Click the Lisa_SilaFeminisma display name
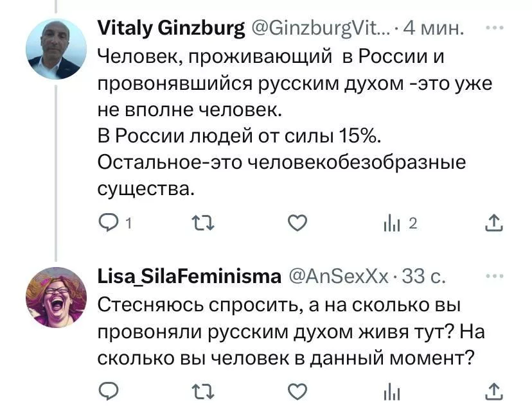Image resolution: width=532 pixels, height=414 pixels. 189,277
